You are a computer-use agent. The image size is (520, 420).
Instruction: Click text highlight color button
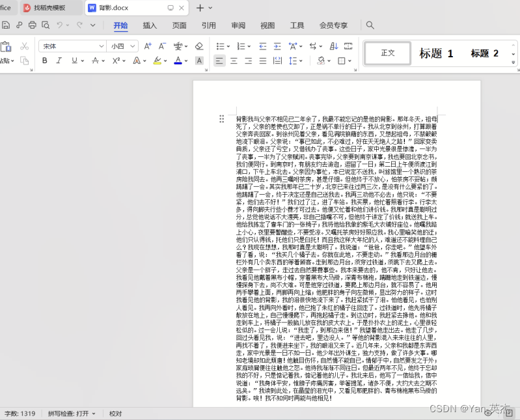click(x=157, y=61)
